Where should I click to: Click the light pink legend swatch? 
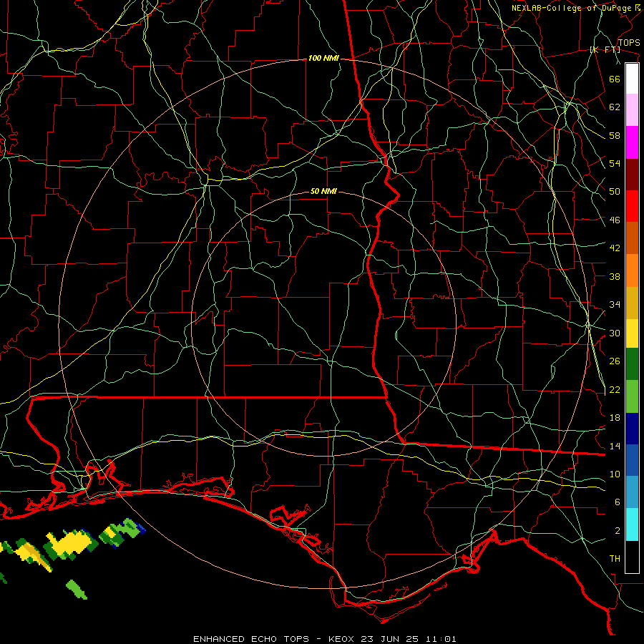(x=632, y=110)
